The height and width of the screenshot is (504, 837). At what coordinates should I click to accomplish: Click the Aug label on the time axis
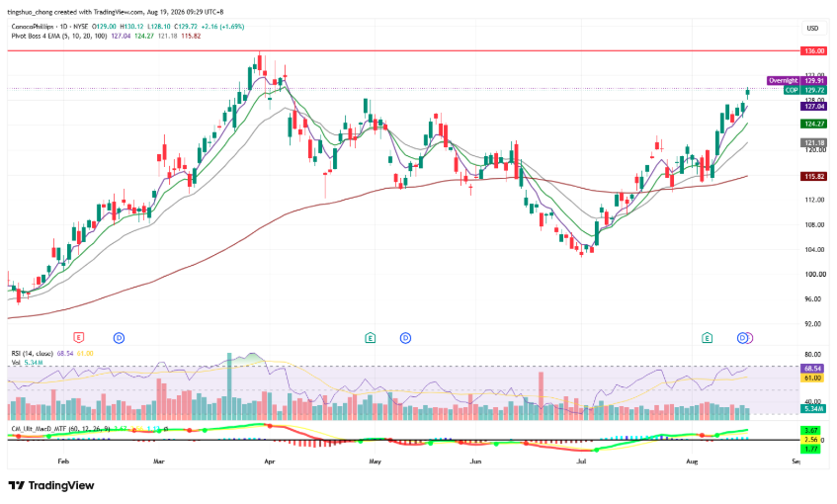(x=692, y=462)
